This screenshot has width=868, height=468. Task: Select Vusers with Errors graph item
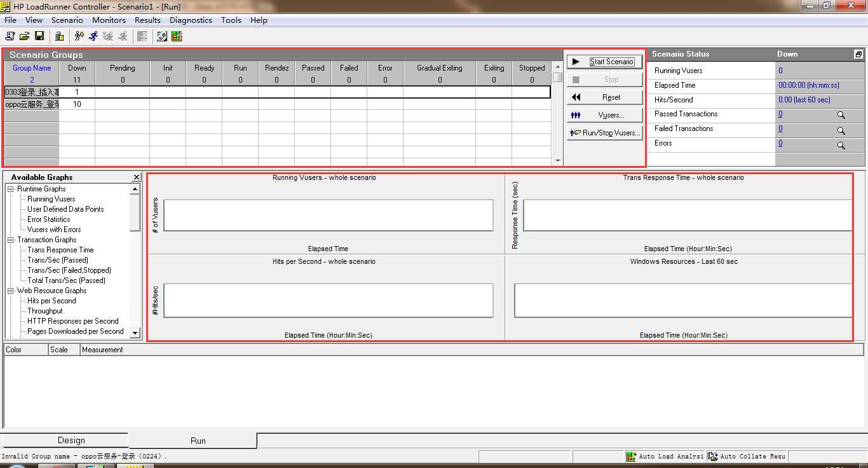pyautogui.click(x=54, y=230)
